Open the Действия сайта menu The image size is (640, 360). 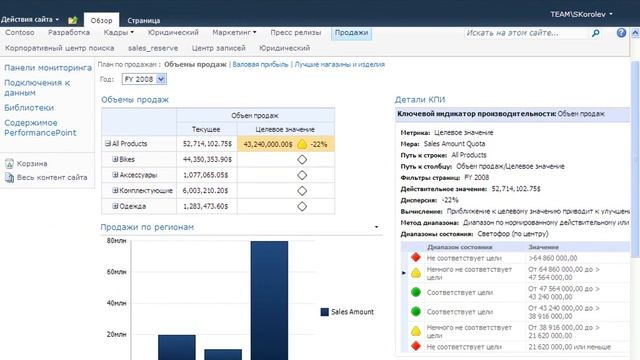click(x=30, y=20)
